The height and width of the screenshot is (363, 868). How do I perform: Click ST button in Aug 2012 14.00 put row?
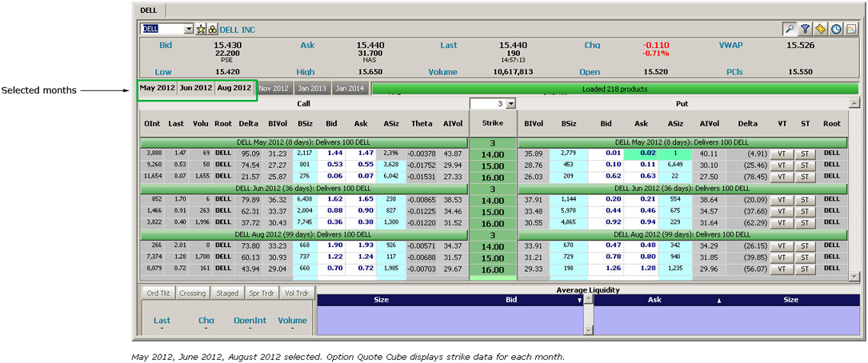pyautogui.click(x=805, y=245)
